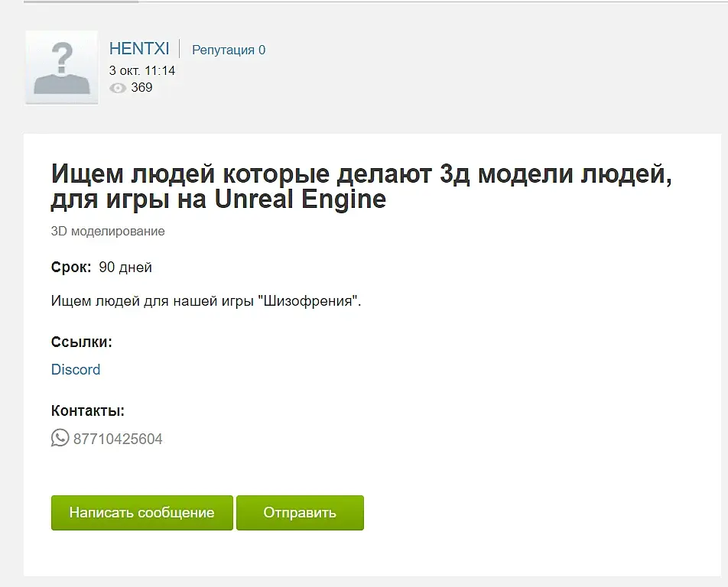This screenshot has width=728, height=587.
Task: Click the WhatsApp icon in contacts
Action: pyautogui.click(x=60, y=438)
